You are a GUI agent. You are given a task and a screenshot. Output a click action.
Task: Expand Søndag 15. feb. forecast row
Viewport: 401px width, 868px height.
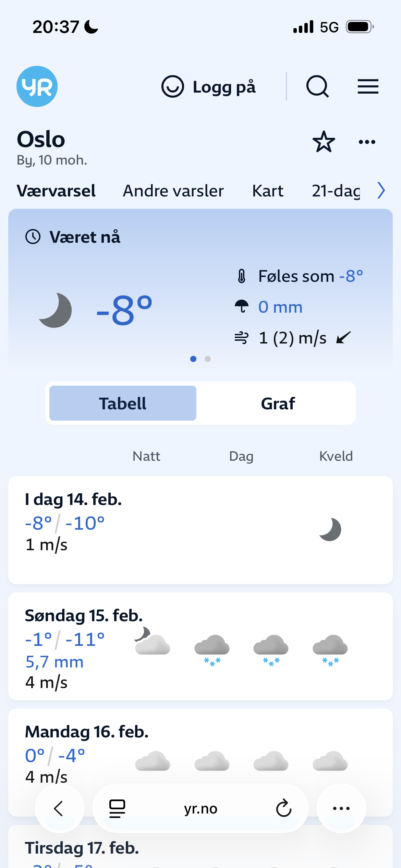200,646
